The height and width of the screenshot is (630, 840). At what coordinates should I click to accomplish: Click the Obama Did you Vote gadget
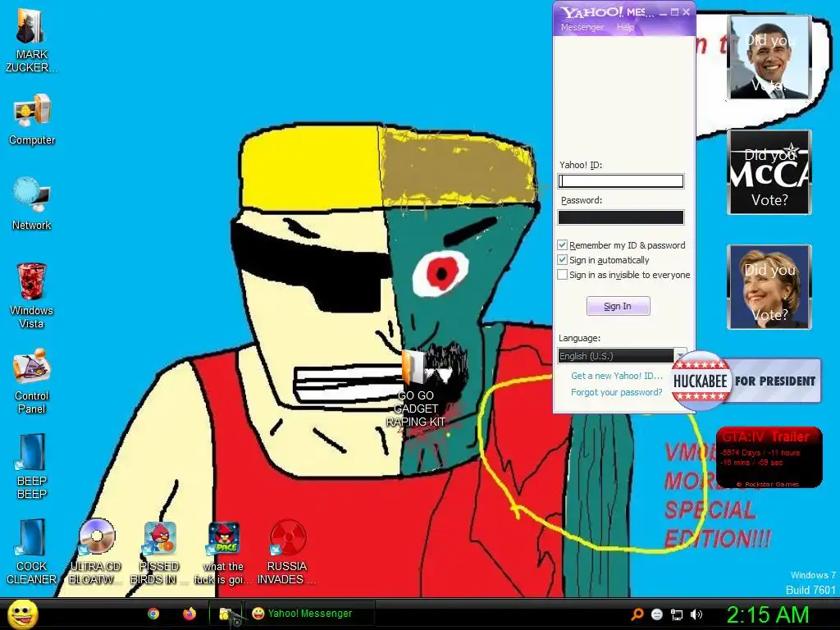pos(769,57)
